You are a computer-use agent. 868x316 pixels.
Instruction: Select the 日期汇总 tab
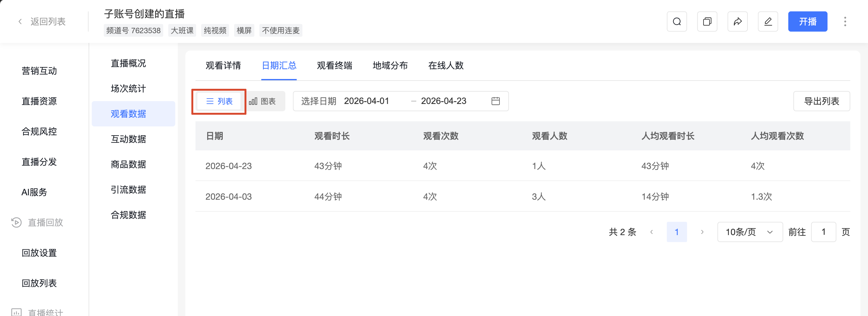point(279,65)
